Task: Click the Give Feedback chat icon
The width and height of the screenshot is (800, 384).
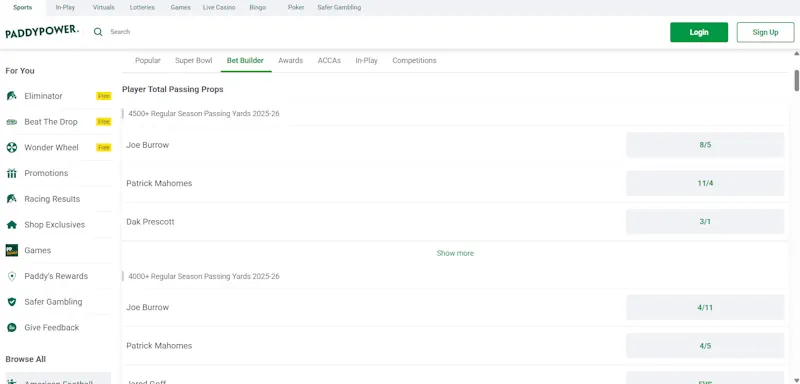Action: pyautogui.click(x=12, y=327)
